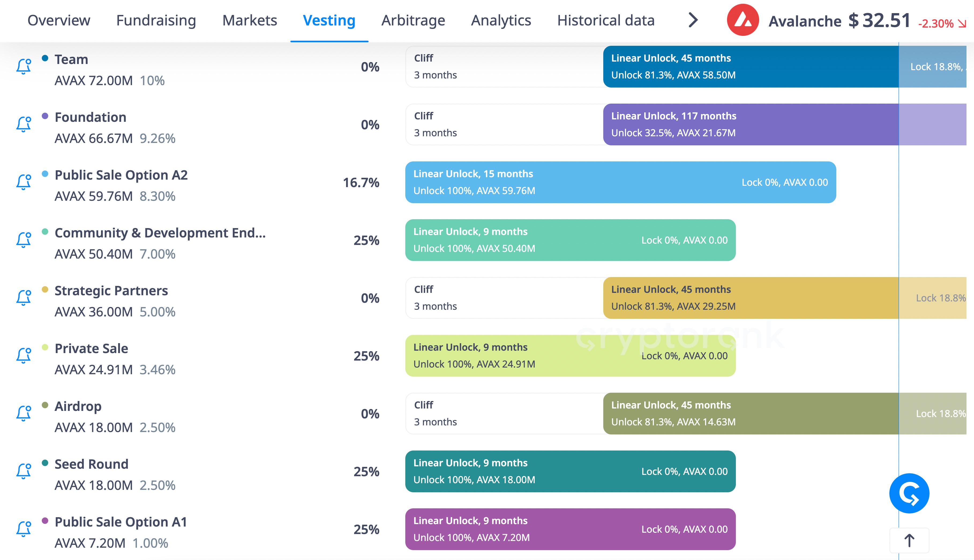Set alert bell for Foundation allocation
The image size is (974, 560).
pyautogui.click(x=24, y=124)
